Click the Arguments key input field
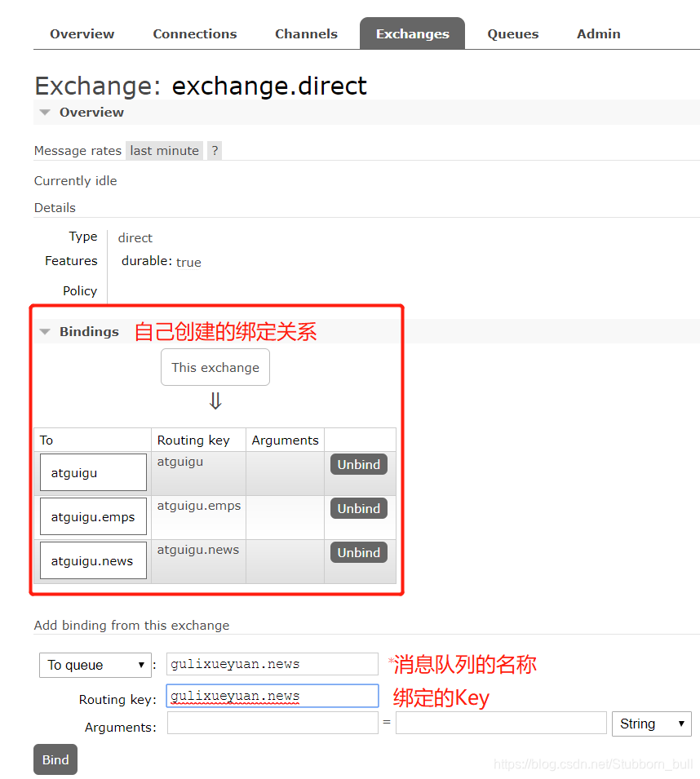 [x=272, y=723]
